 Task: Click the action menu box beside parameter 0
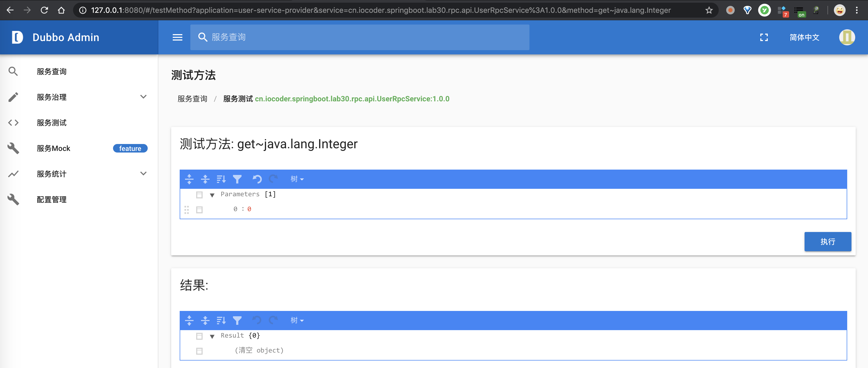coord(199,209)
